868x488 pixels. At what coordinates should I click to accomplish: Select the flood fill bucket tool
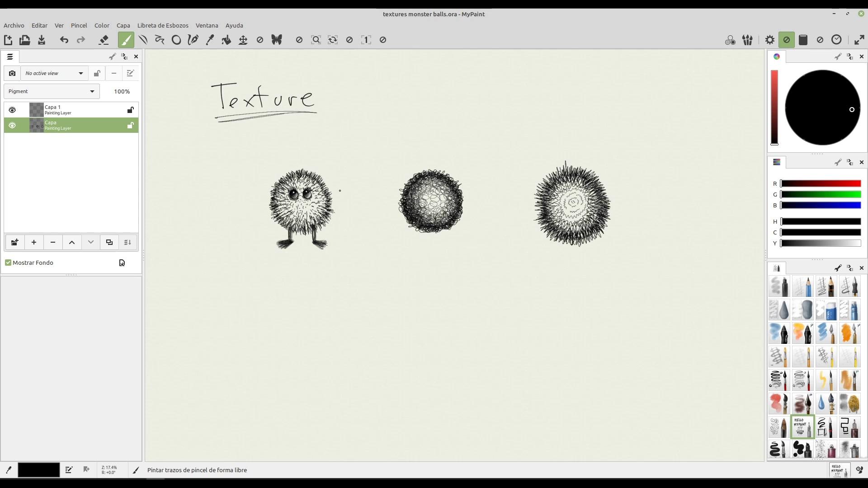pos(226,40)
